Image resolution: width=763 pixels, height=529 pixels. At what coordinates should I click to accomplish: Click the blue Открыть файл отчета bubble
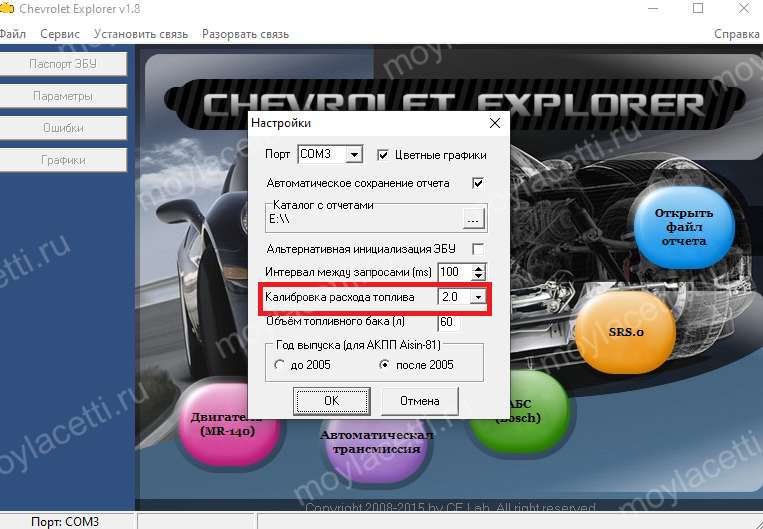[x=684, y=228]
